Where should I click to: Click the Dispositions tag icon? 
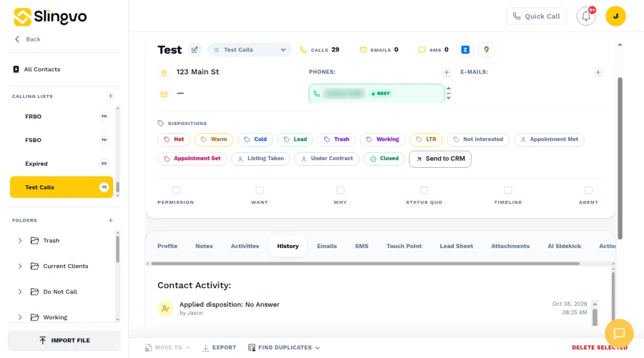coord(160,123)
